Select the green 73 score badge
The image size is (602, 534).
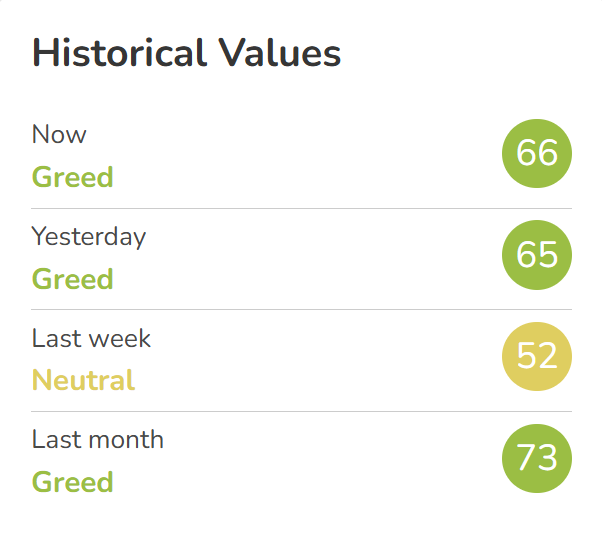point(537,458)
